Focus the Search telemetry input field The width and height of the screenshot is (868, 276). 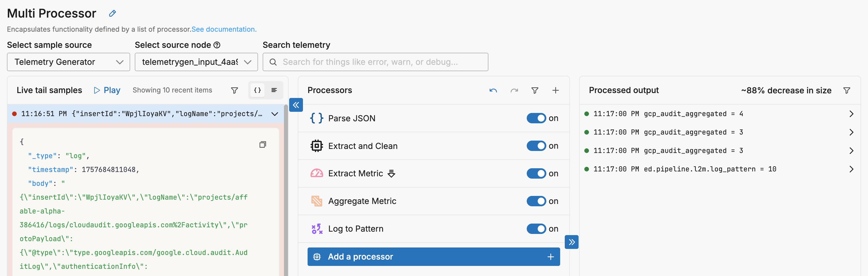point(375,62)
